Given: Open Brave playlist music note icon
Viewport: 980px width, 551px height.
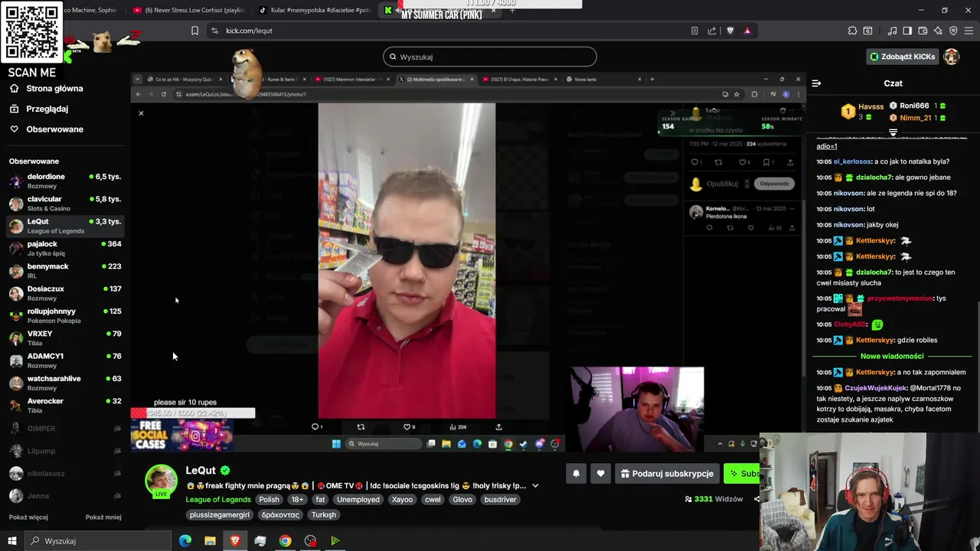Looking at the screenshot, I should pos(892,31).
